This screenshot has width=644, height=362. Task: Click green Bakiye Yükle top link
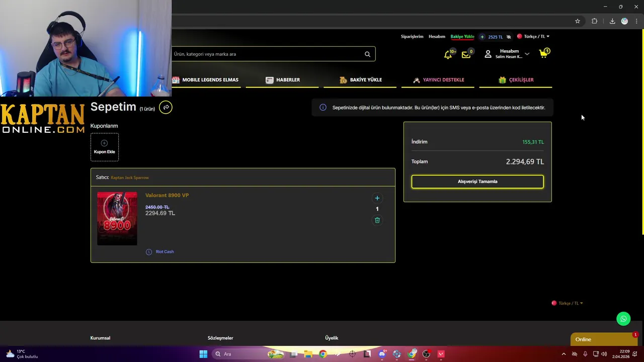(x=462, y=37)
